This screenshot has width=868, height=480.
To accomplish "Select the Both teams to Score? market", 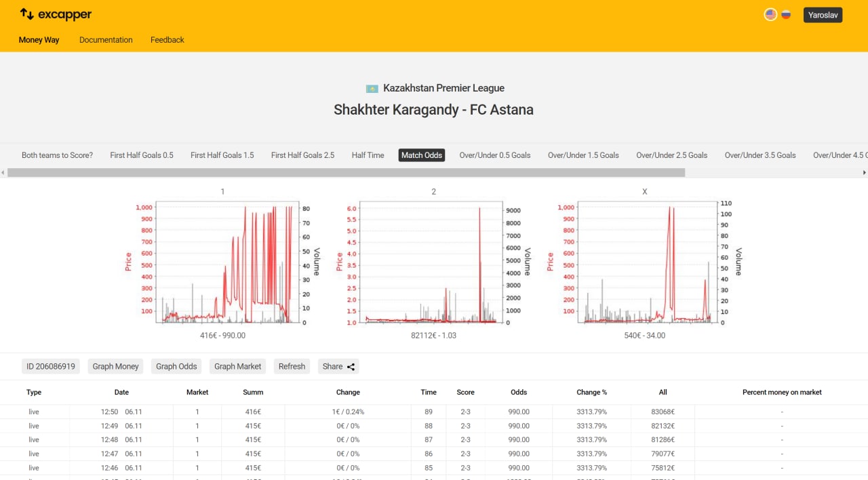I will pyautogui.click(x=58, y=155).
